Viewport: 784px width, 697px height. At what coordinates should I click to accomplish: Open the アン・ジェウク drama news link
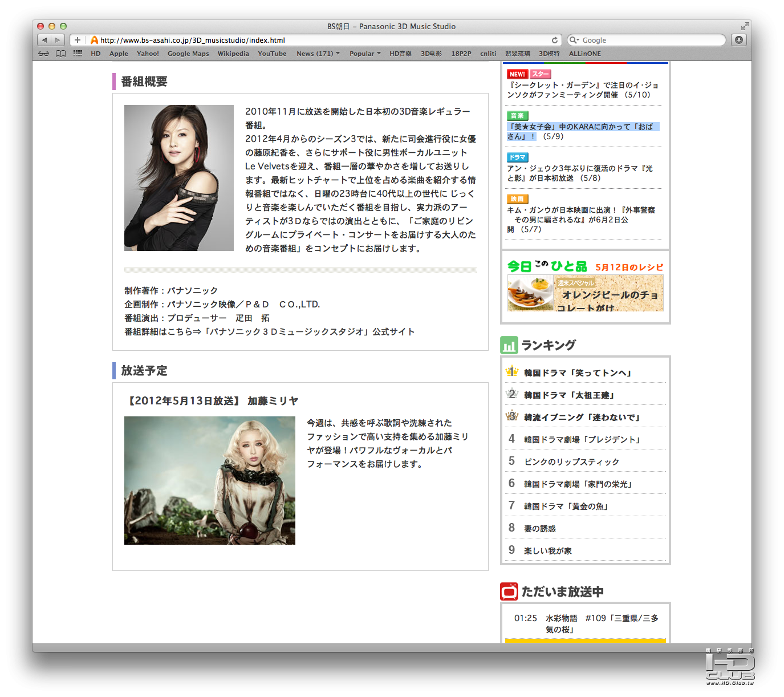pyautogui.click(x=580, y=173)
